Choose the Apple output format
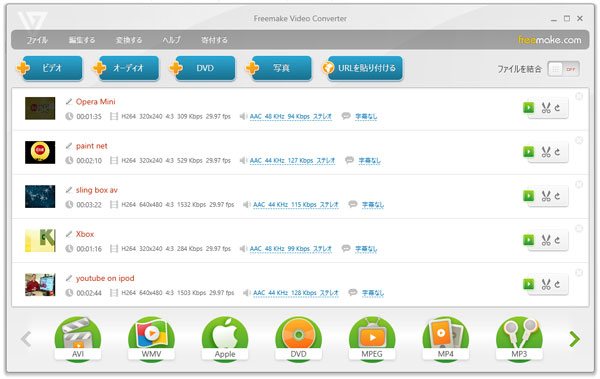The height and width of the screenshot is (379, 600). click(x=225, y=339)
